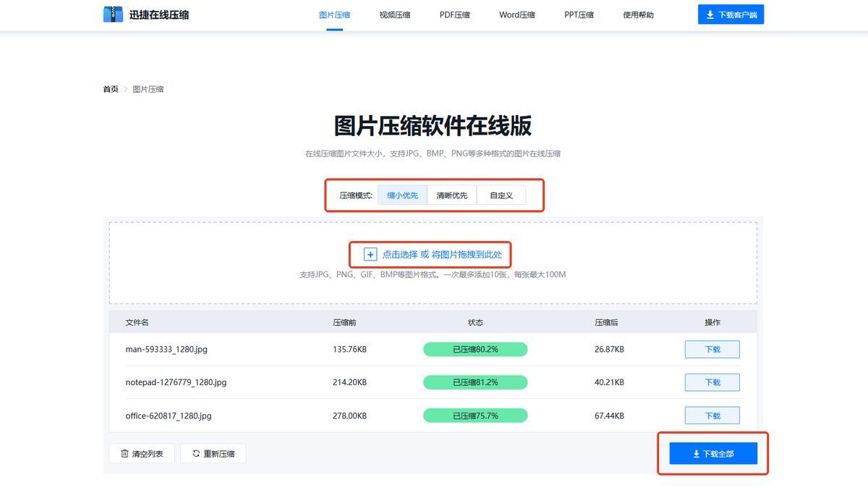This screenshot has height=493, width=868.
Task: Click the refresh icon in 重新压缩
Action: (x=196, y=454)
